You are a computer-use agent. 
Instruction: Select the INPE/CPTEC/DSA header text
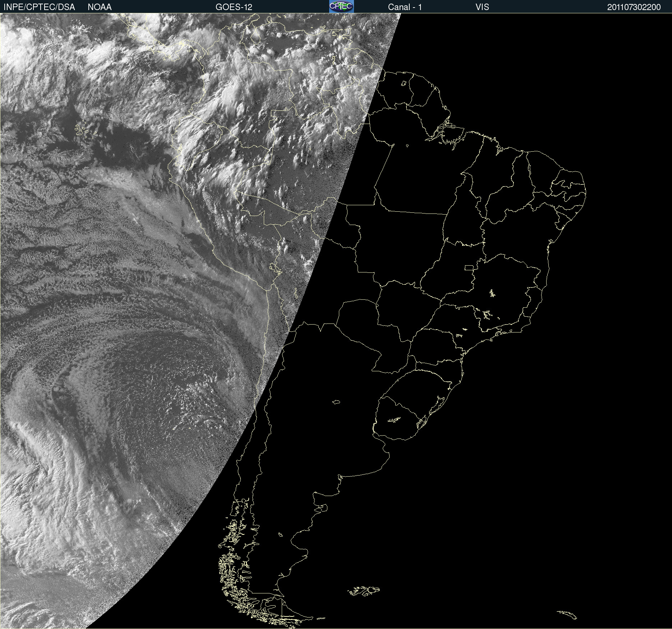coord(39,7)
